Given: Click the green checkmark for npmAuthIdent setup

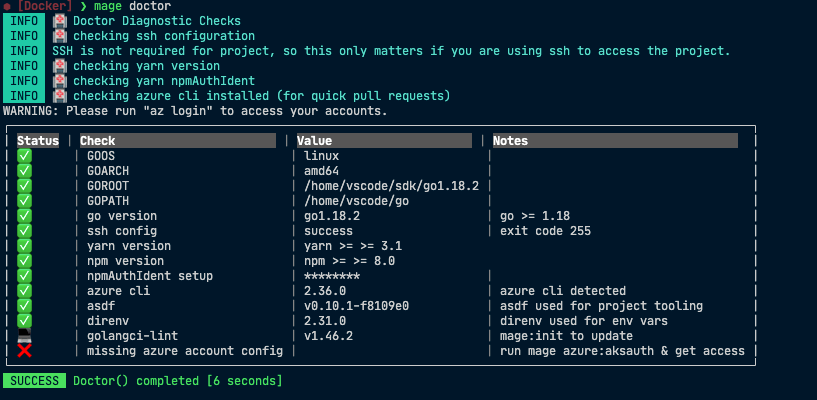Looking at the screenshot, I should click(x=25, y=276).
